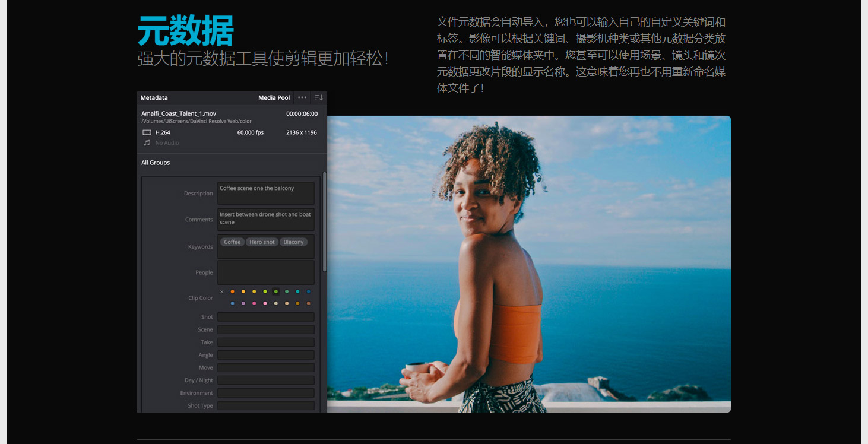The width and height of the screenshot is (868, 444).
Task: Clear clip color with the X icon
Action: pos(221,291)
